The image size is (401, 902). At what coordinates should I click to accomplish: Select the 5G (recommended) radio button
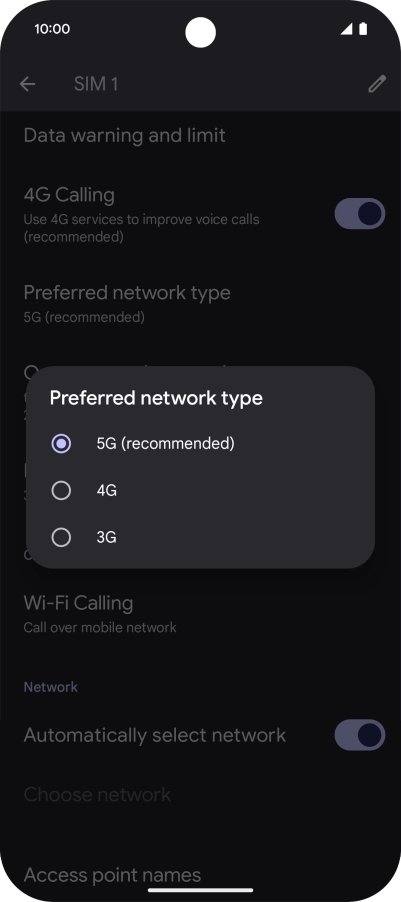(x=61, y=444)
